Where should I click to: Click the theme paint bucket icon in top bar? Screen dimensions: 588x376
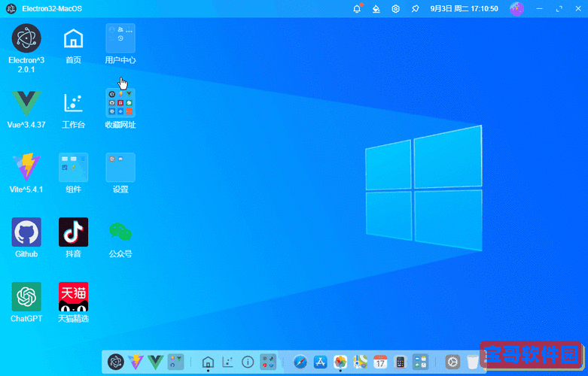coord(376,9)
